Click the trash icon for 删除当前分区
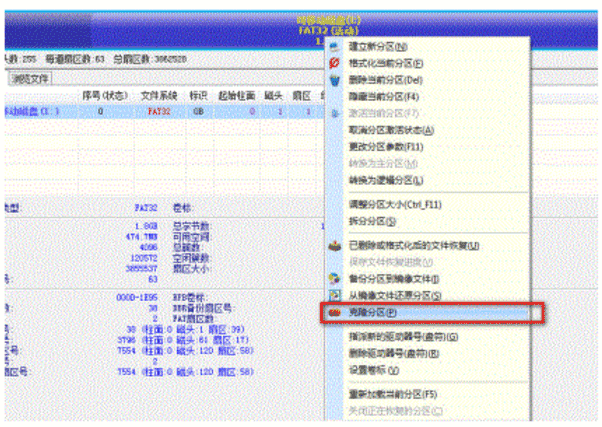The height and width of the screenshot is (427, 602). pyautogui.click(x=335, y=80)
